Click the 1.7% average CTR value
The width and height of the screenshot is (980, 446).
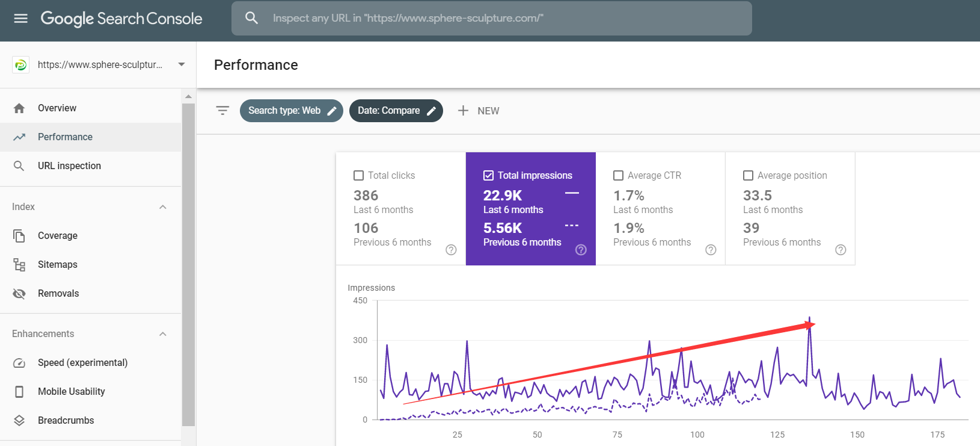point(629,196)
